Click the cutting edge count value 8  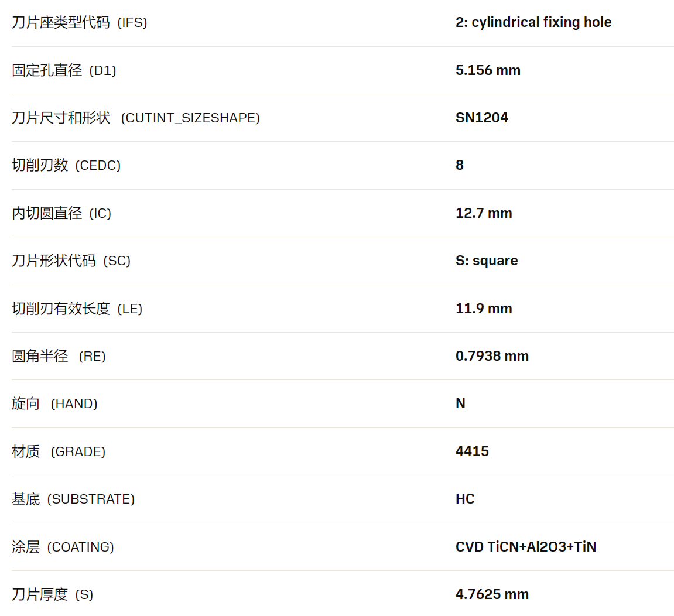coord(460,165)
